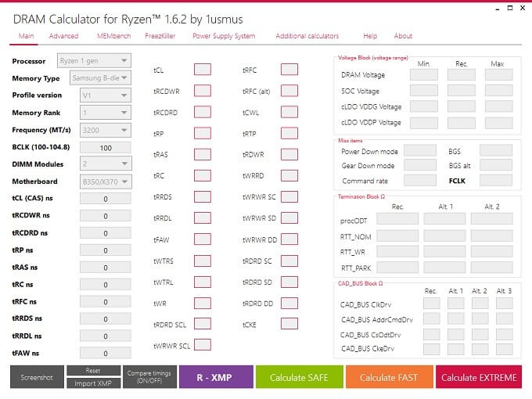Minimize the DRAM Calculator window
The image size is (532, 399).
point(498,8)
